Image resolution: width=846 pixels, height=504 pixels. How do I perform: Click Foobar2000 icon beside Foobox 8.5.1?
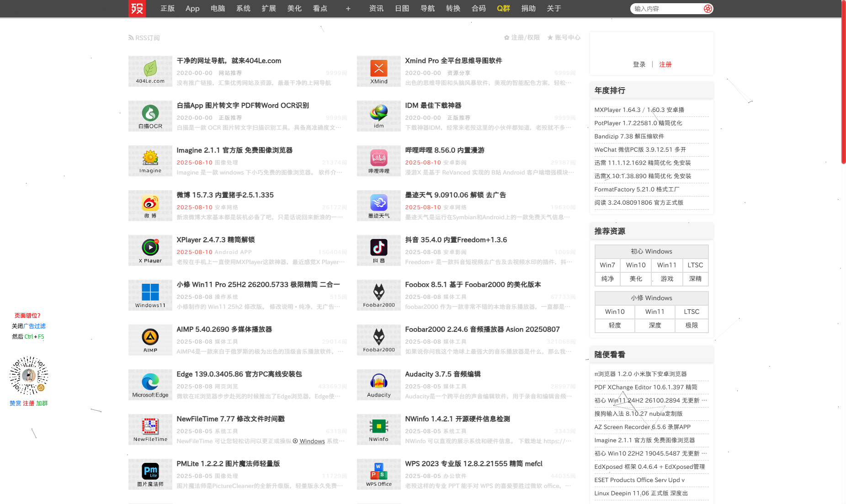pyautogui.click(x=379, y=295)
